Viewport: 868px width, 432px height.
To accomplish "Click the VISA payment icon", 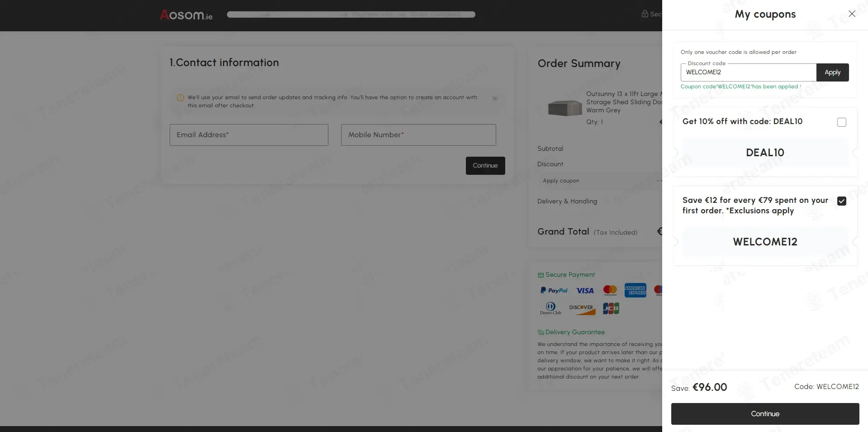I will tap(585, 291).
